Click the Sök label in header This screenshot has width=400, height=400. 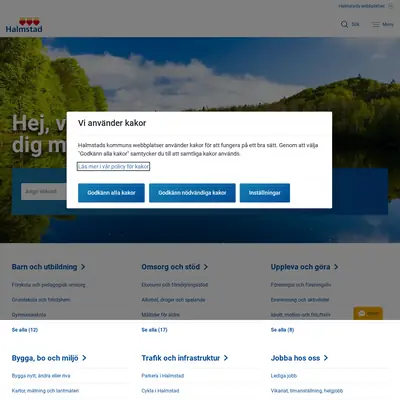click(356, 24)
